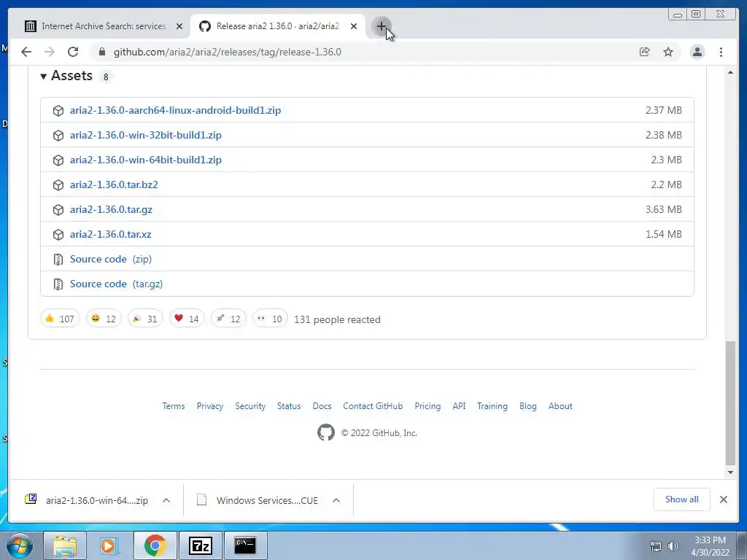The image size is (747, 560).
Task: Share this page via toolbar icon
Action: [x=645, y=52]
